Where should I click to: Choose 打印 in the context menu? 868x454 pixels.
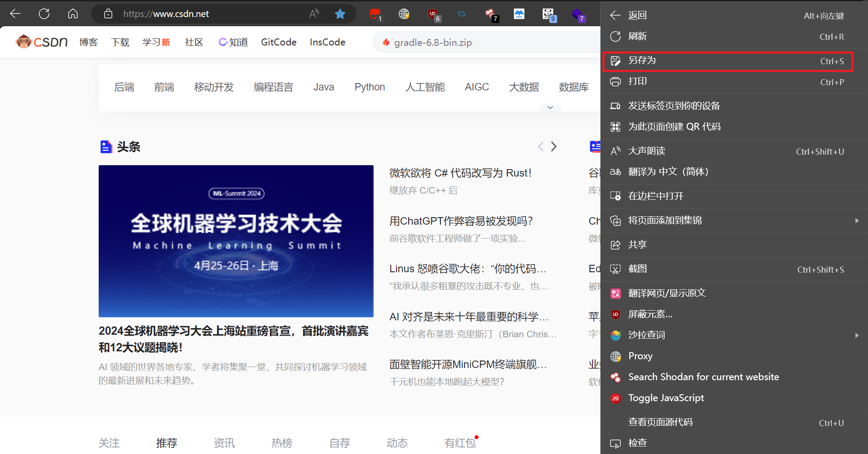(734, 82)
